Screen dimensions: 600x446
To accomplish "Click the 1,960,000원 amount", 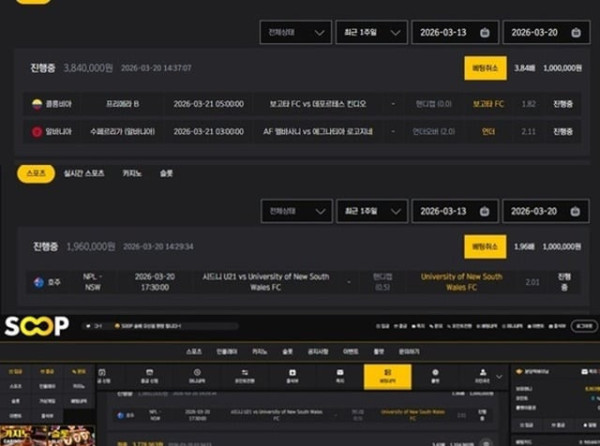I will (91, 247).
